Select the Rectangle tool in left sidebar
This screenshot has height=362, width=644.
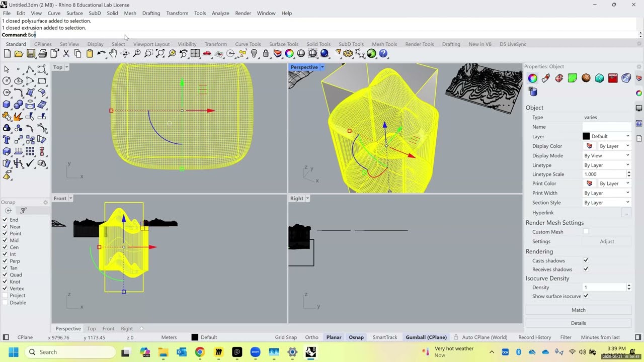(x=42, y=81)
